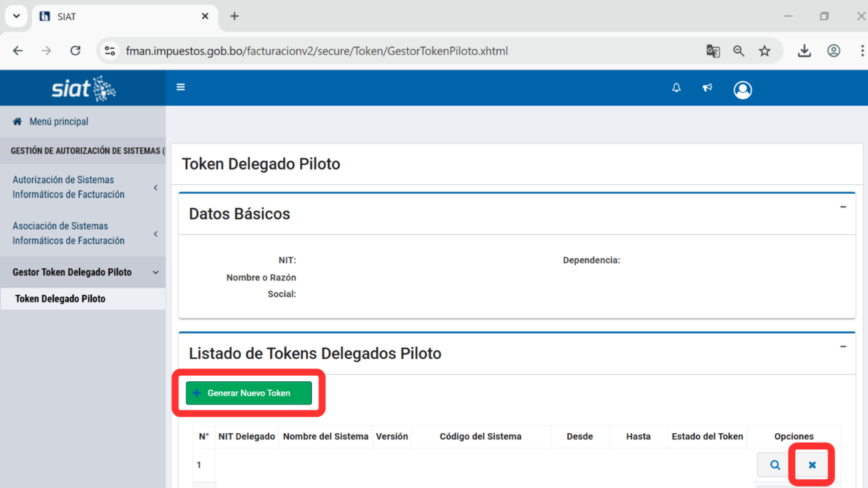The width and height of the screenshot is (868, 488).
Task: Click the X delete token button
Action: pyautogui.click(x=812, y=465)
